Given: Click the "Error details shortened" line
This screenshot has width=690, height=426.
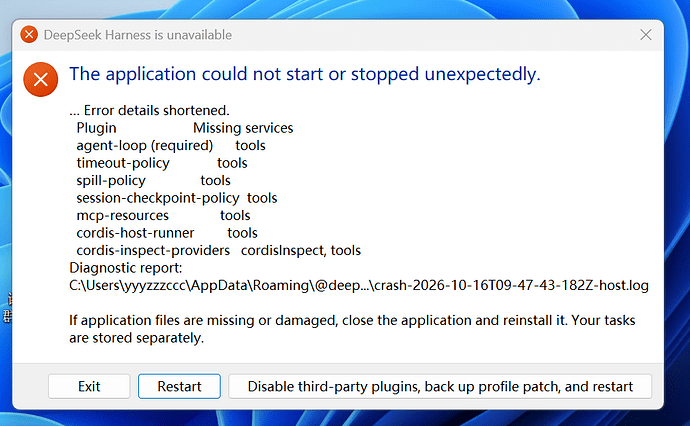Looking at the screenshot, I should (150, 110).
